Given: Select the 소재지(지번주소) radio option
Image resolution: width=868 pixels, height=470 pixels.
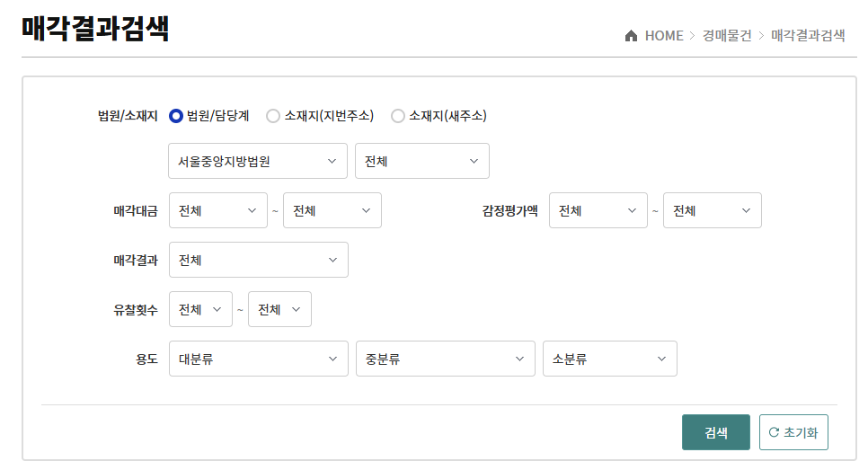Looking at the screenshot, I should [273, 116].
